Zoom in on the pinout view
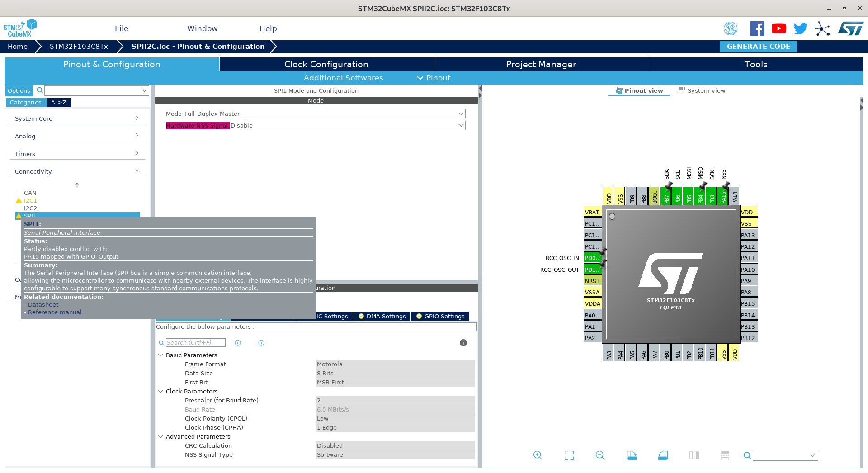868x473 pixels. click(x=538, y=455)
